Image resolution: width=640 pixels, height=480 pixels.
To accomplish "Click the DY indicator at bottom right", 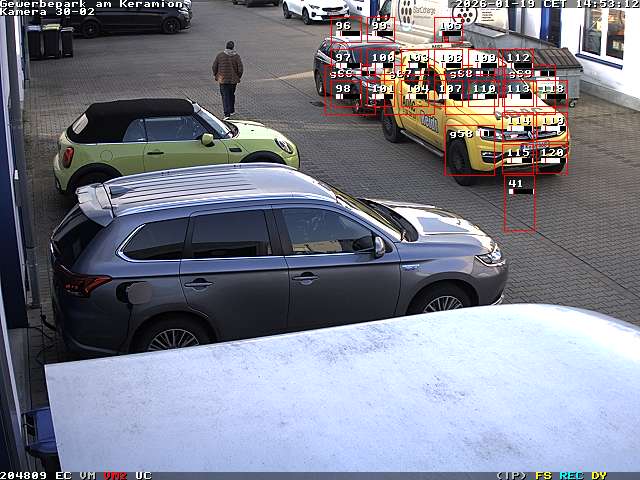I will coord(598,475).
